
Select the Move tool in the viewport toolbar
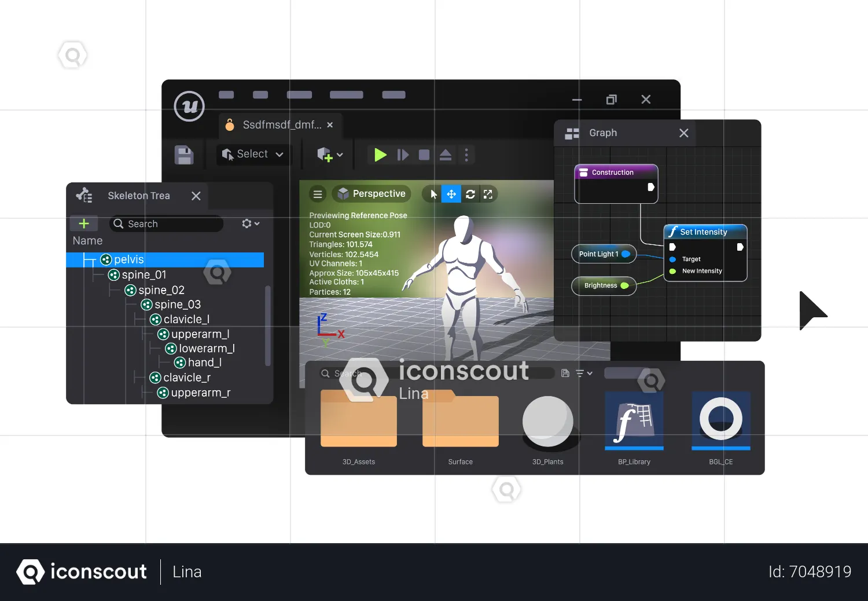coord(451,194)
